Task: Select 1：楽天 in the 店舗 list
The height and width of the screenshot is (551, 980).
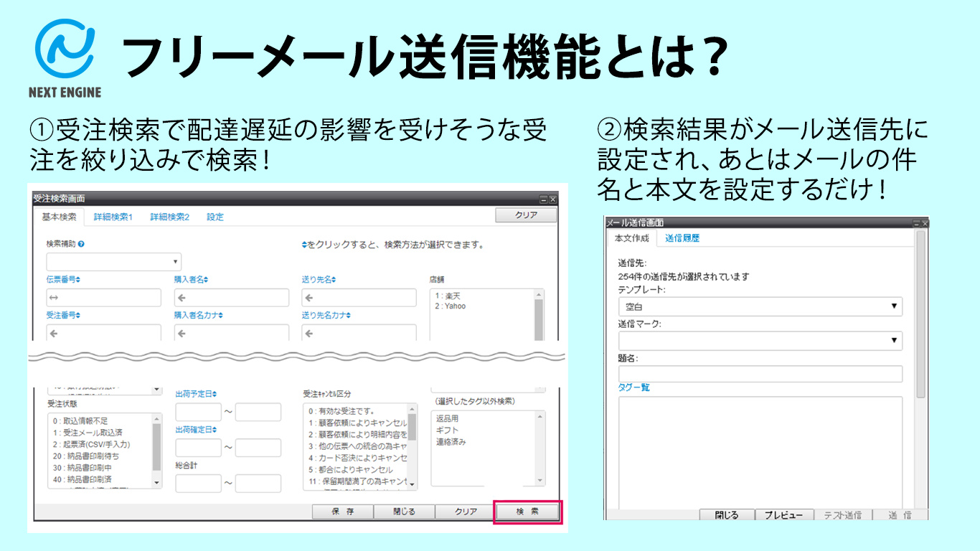Action: pos(449,295)
